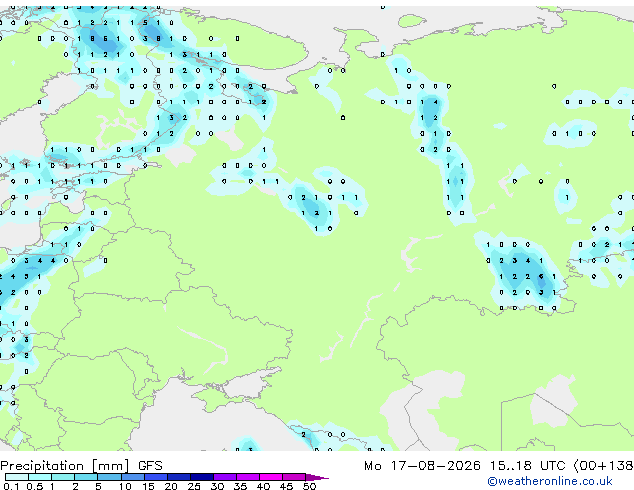Select the 45–50 mm legend color swatch
Image resolution: width=634 pixels, height=490 pixels.
[294, 477]
